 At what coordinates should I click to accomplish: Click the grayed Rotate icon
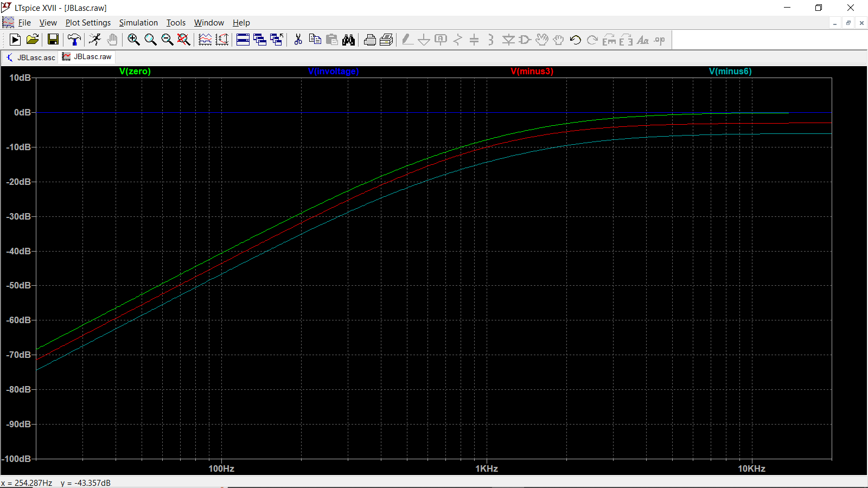[x=609, y=40]
